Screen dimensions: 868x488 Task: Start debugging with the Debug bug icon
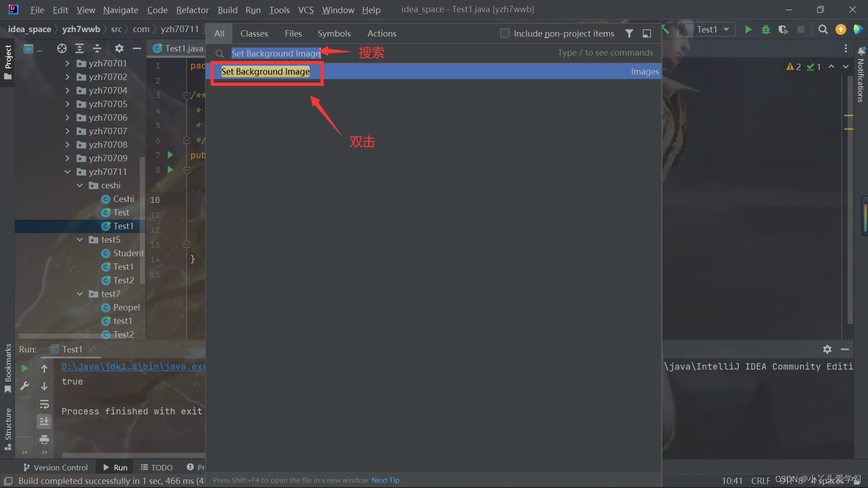click(x=765, y=29)
